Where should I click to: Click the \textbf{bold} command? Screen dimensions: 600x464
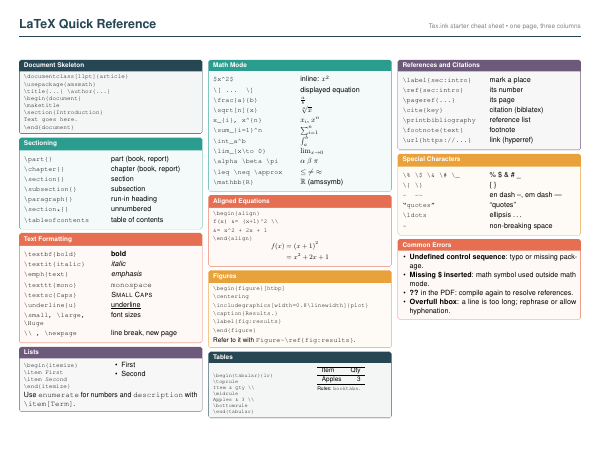[x=50, y=254]
